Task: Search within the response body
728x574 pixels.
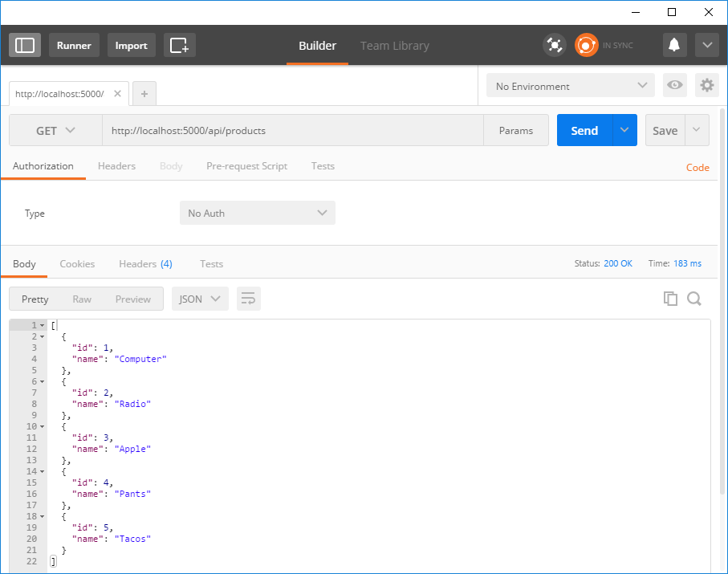Action: coord(694,299)
